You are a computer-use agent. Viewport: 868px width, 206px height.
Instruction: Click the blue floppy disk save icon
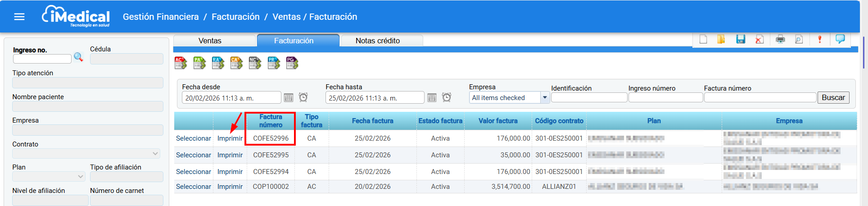click(x=741, y=40)
